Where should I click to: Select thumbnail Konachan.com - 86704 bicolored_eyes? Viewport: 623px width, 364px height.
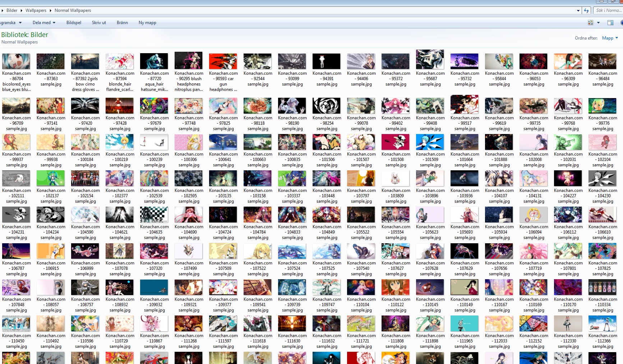(x=16, y=61)
